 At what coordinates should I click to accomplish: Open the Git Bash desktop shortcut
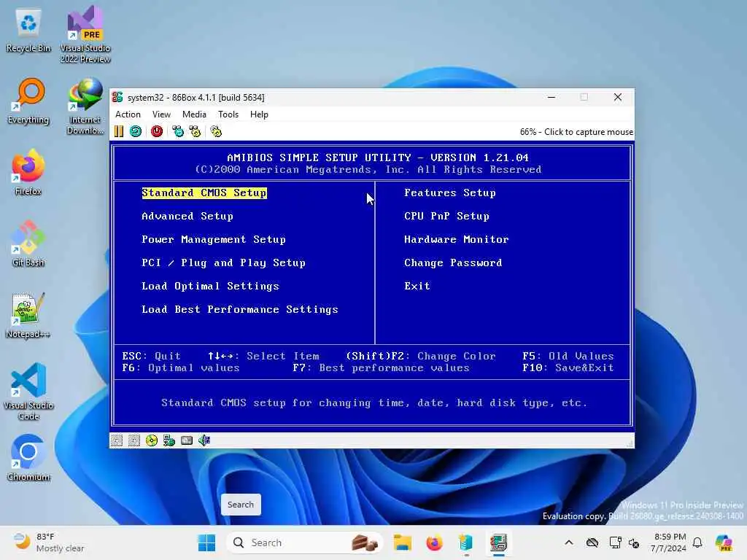coord(28,244)
